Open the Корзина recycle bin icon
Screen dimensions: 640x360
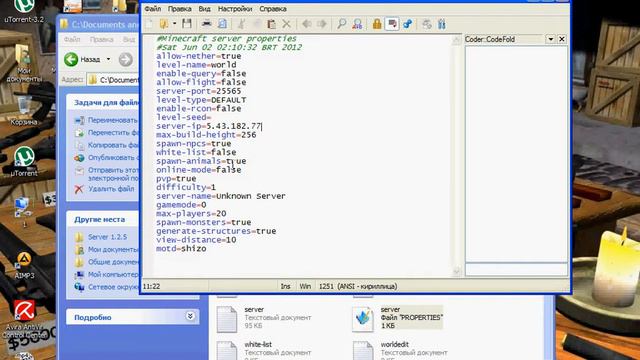[24, 110]
